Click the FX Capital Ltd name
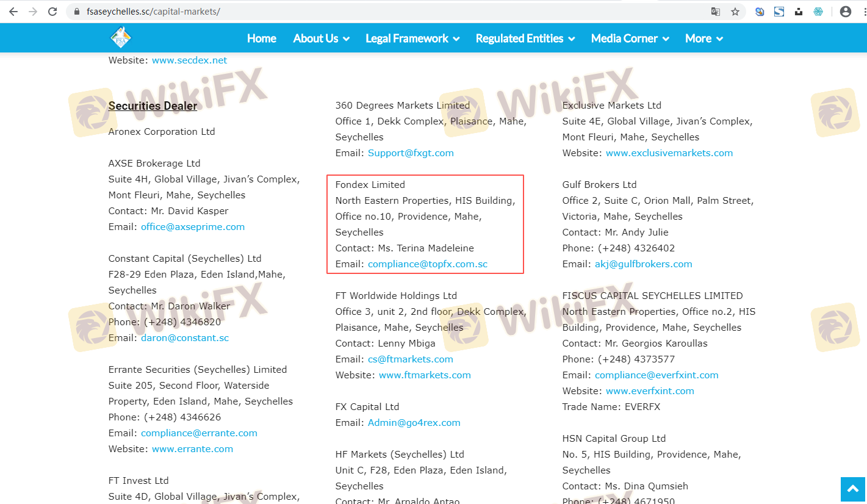867x504 pixels. pyautogui.click(x=367, y=407)
